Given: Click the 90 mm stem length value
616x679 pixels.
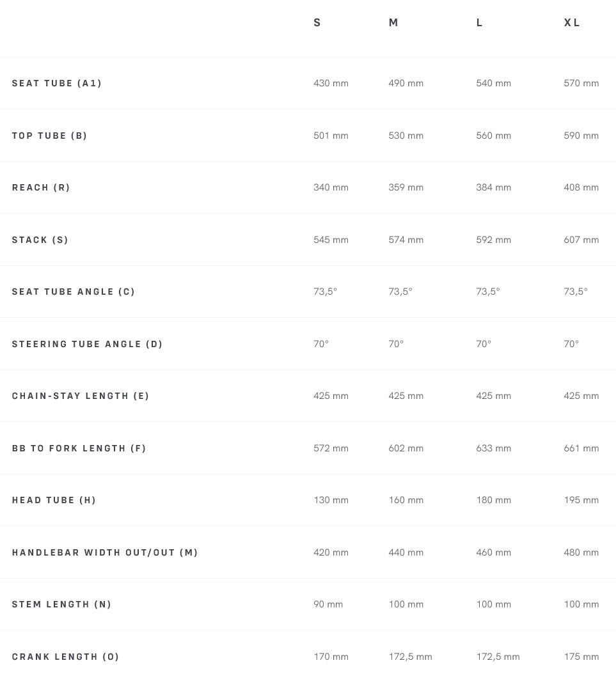Looking at the screenshot, I should tap(328, 604).
